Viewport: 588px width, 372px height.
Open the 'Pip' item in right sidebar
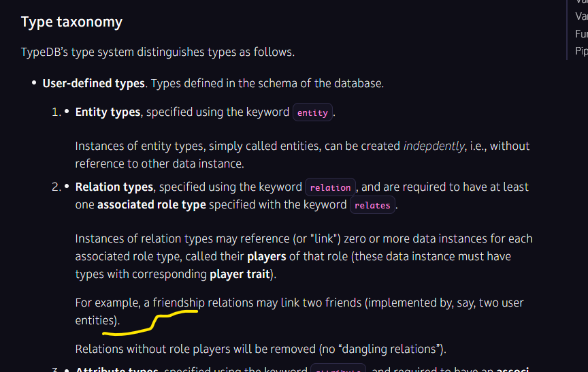point(581,51)
